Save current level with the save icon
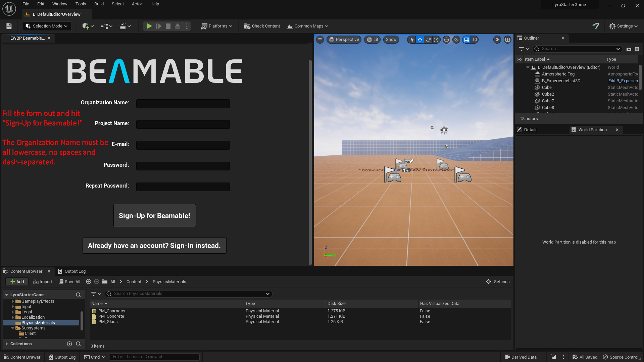 coord(8,26)
